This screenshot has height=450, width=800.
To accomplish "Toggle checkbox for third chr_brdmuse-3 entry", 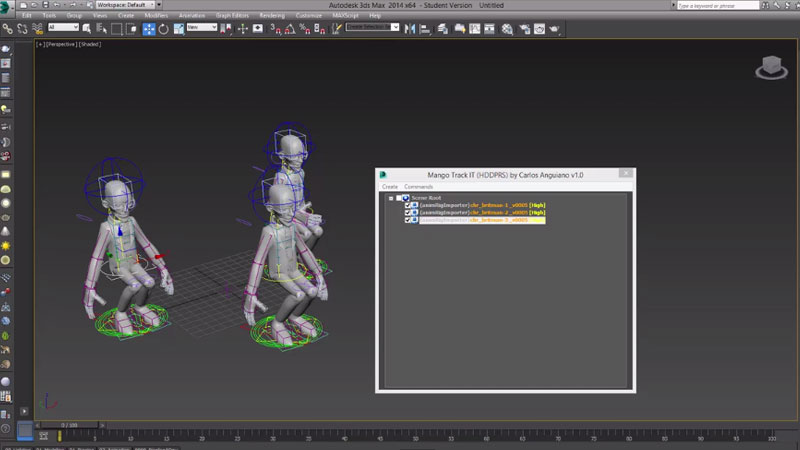I will click(408, 219).
